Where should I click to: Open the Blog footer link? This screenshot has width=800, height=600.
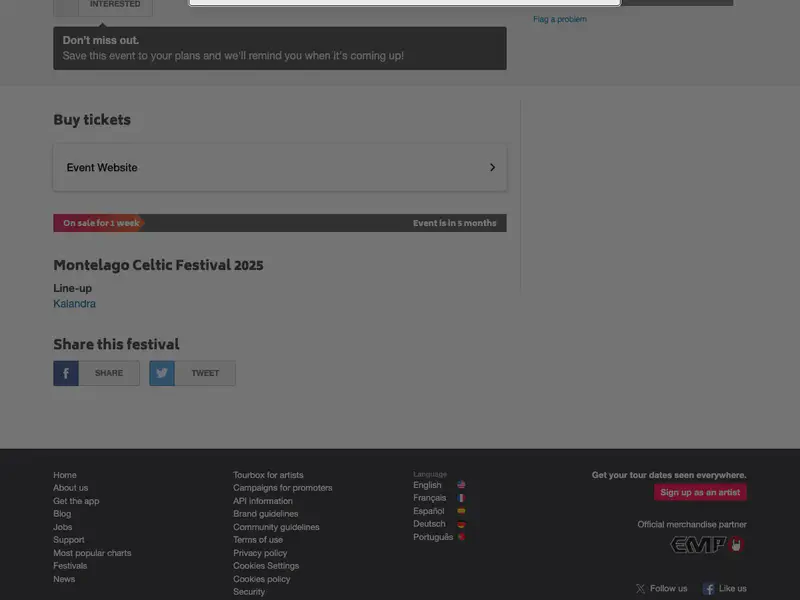(x=62, y=514)
